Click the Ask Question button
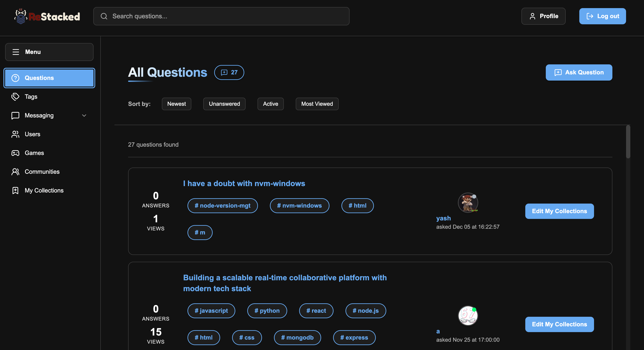The width and height of the screenshot is (644, 350). pyautogui.click(x=579, y=72)
